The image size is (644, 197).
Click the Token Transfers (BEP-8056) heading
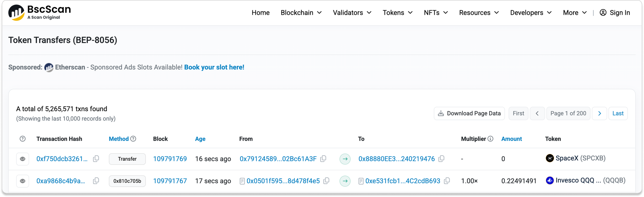coord(63,40)
